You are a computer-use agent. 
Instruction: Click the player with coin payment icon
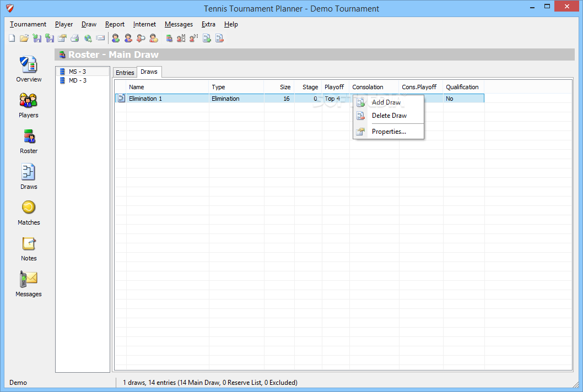click(154, 39)
